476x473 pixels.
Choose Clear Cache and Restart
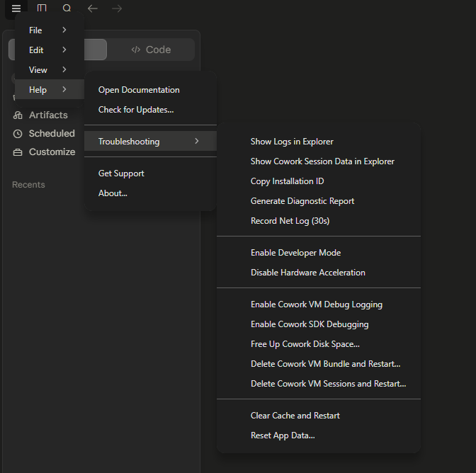319,416
